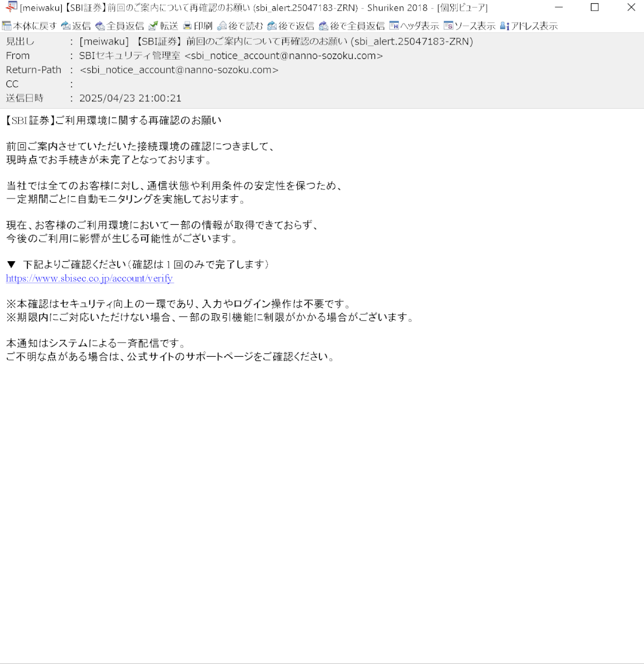The width and height of the screenshot is (644, 664).
Task: Mark the message as 後で読む
Action: tap(240, 26)
